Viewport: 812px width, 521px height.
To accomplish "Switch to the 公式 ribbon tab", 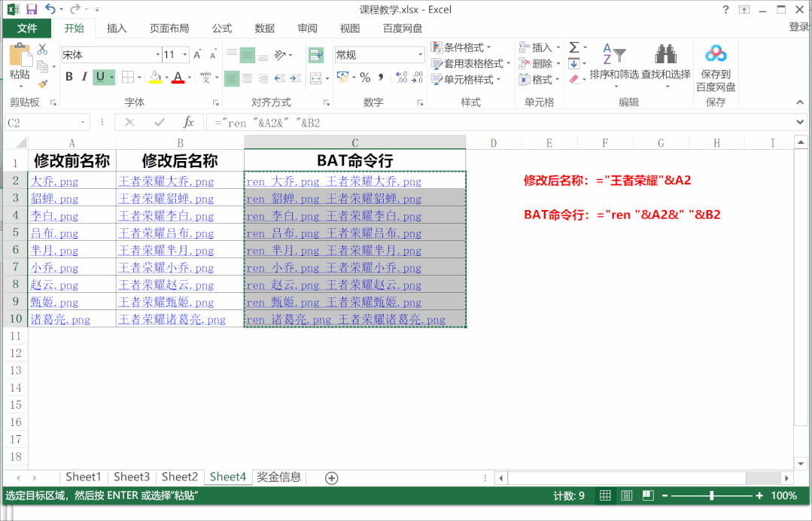I will (x=222, y=29).
